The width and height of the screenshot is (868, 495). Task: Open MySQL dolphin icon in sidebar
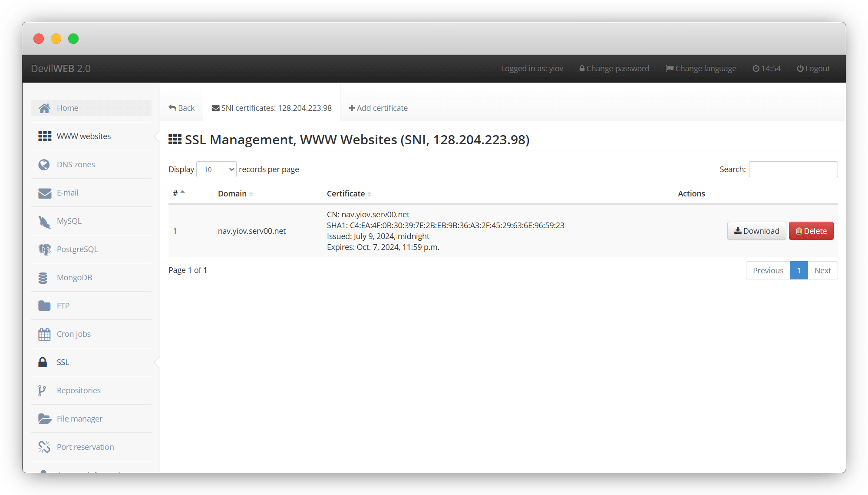[44, 222]
